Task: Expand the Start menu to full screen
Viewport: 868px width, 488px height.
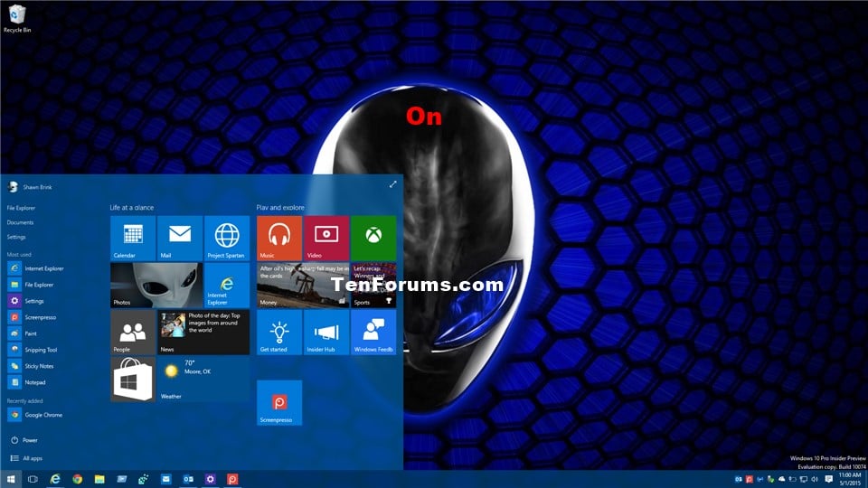Action: [392, 184]
